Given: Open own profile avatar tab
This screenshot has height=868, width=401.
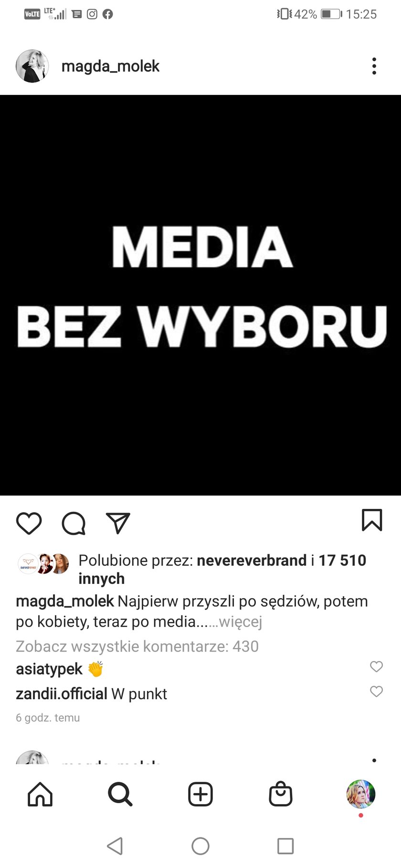Looking at the screenshot, I should [x=361, y=794].
